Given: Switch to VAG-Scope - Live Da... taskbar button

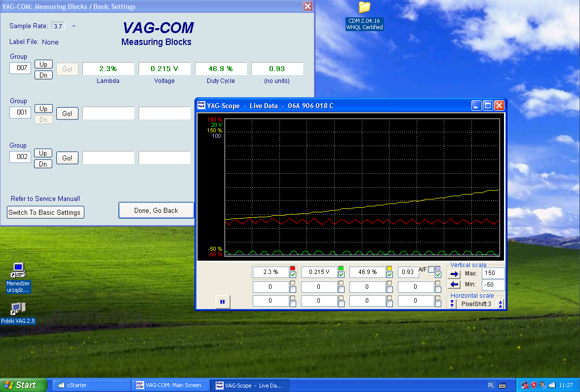Looking at the screenshot, I should 250,386.
